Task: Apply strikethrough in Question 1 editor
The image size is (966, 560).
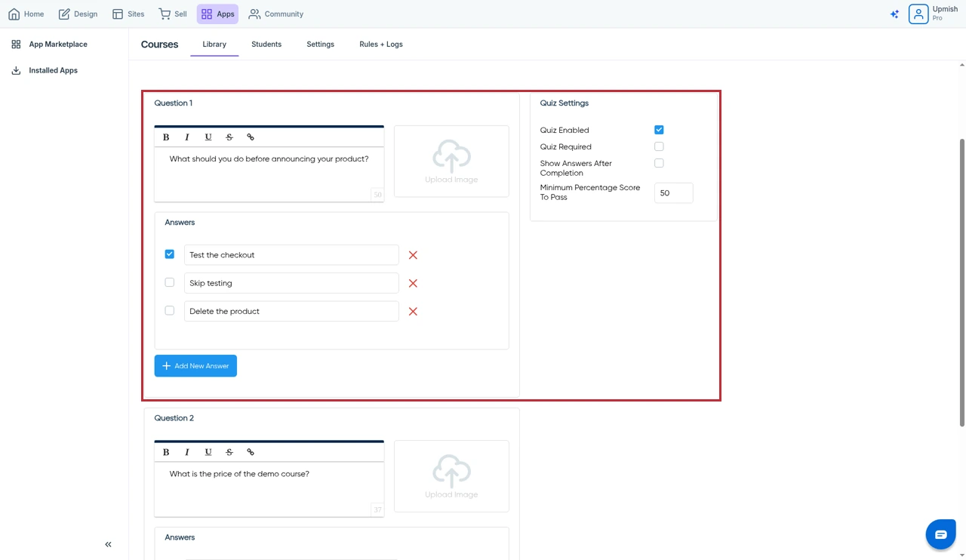Action: (229, 137)
